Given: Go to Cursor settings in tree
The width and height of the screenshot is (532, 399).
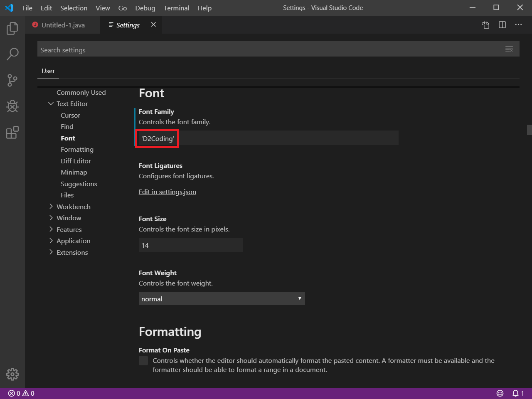Looking at the screenshot, I should pyautogui.click(x=71, y=115).
